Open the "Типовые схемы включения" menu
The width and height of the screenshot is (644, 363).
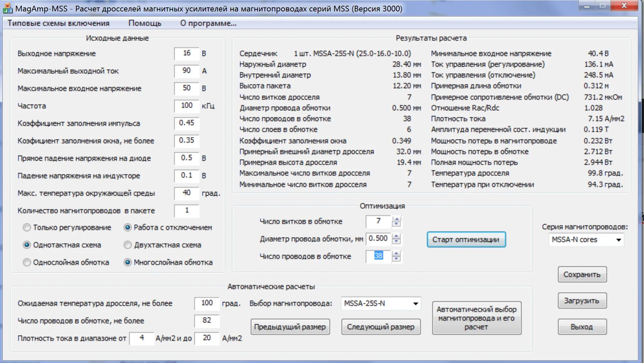[x=58, y=23]
